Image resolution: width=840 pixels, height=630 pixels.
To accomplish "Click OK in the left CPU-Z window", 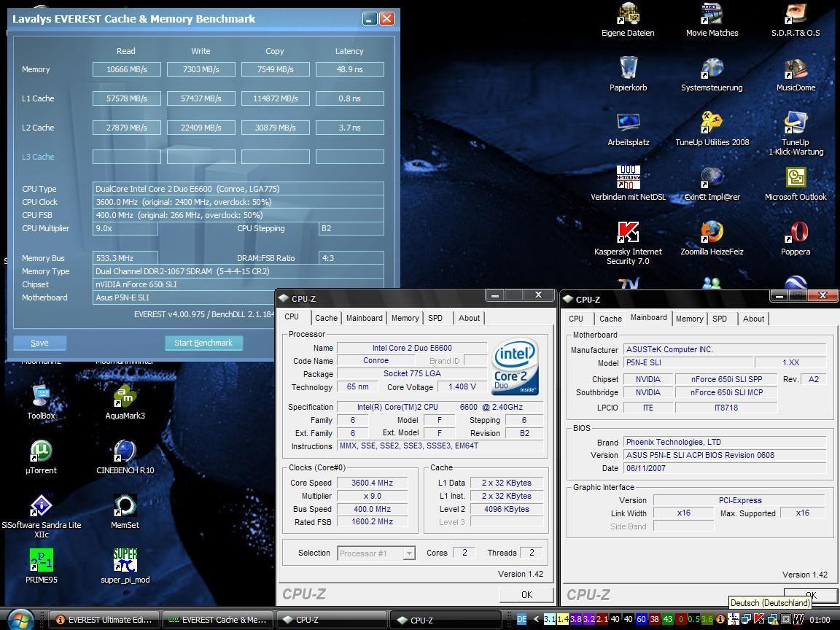I will (526, 595).
